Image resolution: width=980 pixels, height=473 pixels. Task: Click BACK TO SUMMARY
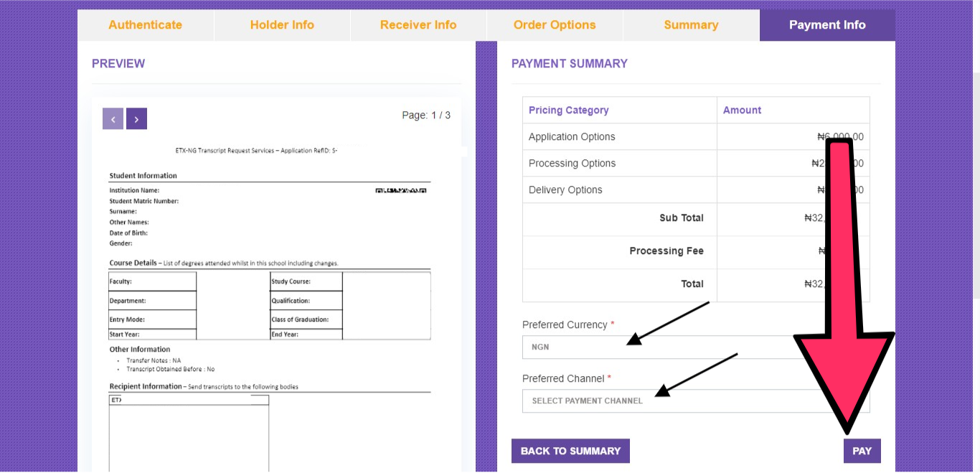click(570, 451)
